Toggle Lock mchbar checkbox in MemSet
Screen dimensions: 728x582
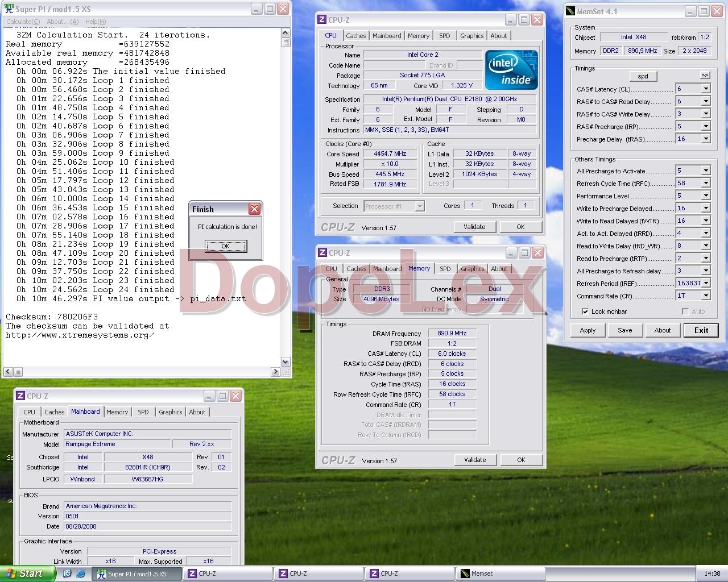(585, 311)
